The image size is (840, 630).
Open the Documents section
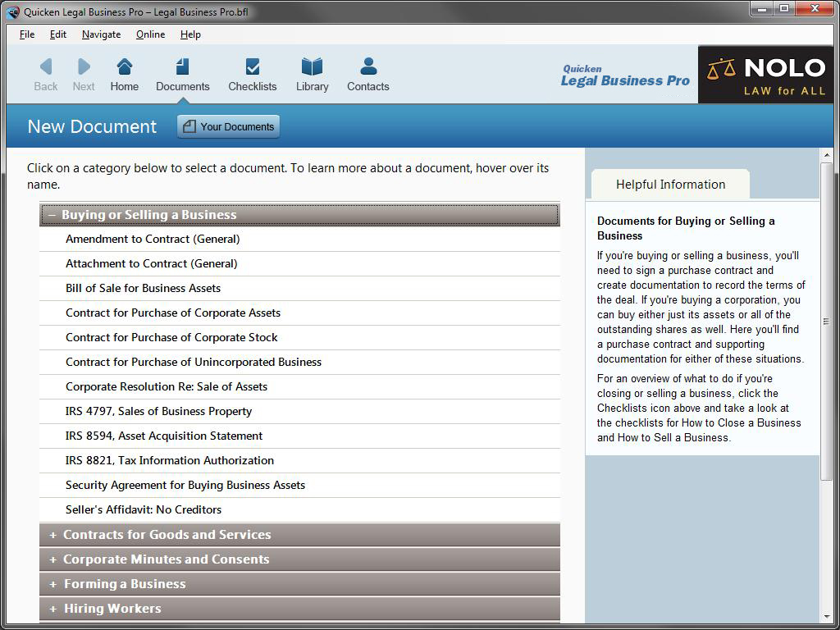182,74
